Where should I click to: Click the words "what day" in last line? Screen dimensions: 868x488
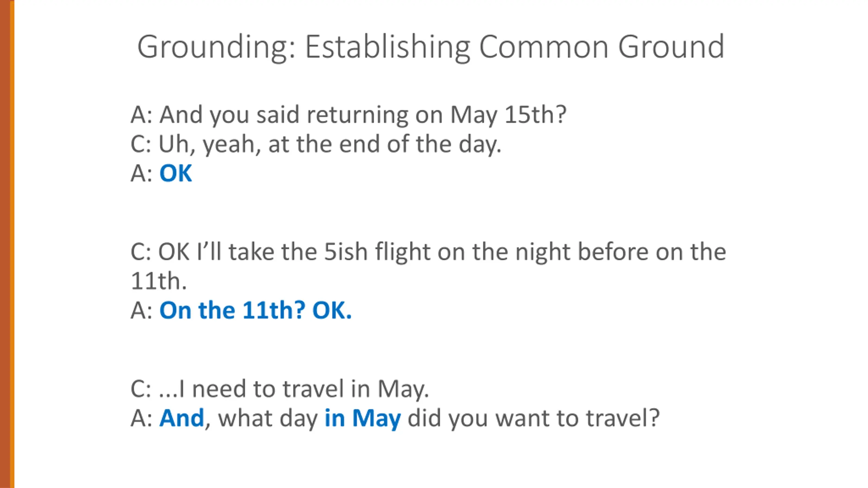[268, 418]
